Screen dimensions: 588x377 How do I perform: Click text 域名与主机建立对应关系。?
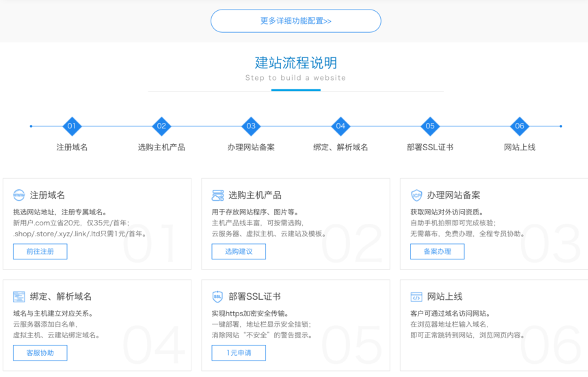pyautogui.click(x=53, y=313)
